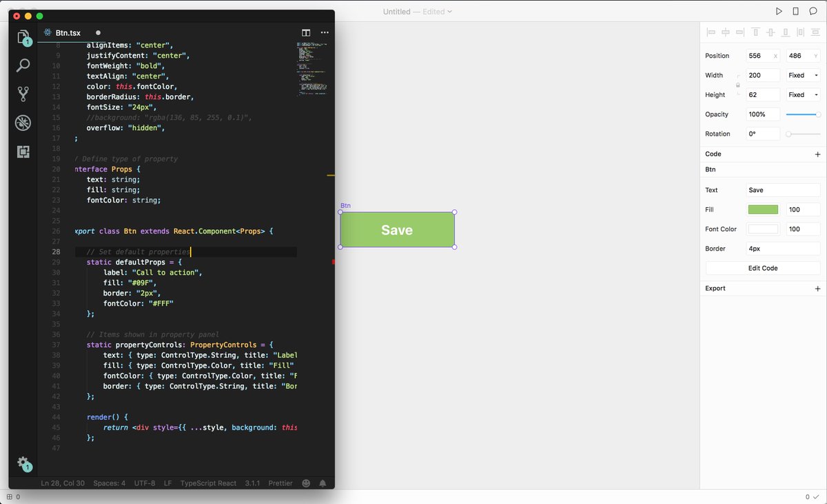
Task: Open the Untitled document title dropdown
Action: click(418, 12)
